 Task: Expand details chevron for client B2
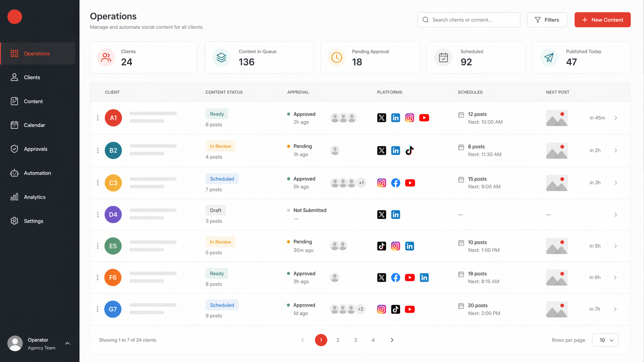click(615, 150)
